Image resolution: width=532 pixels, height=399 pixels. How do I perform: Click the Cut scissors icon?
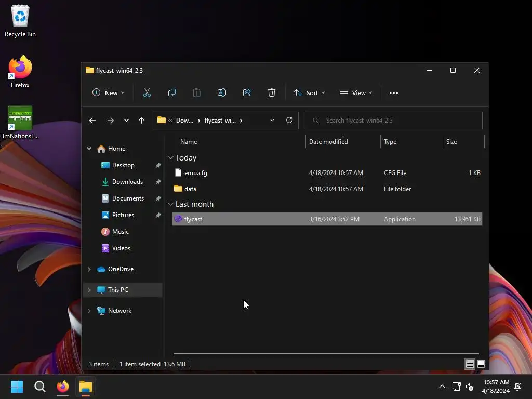pyautogui.click(x=147, y=92)
